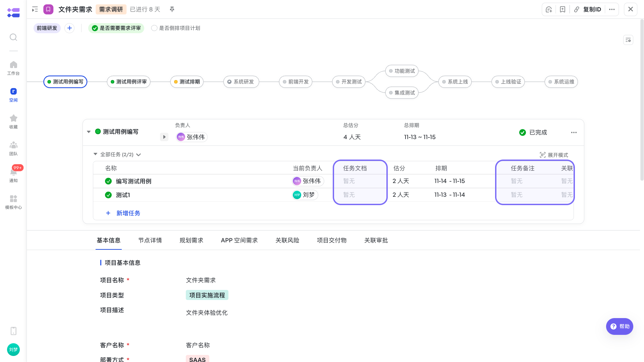This screenshot has width=644, height=362.
Task: Open the 需求调研 status dropdown
Action: pos(111,9)
